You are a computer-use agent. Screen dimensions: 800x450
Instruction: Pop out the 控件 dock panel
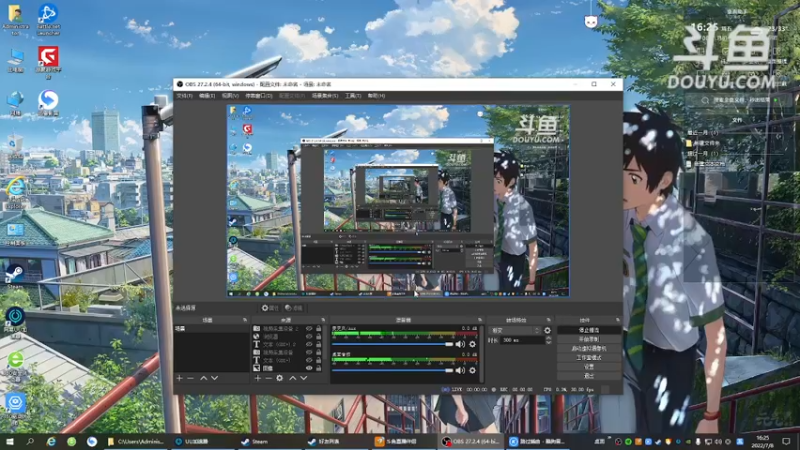(x=618, y=320)
